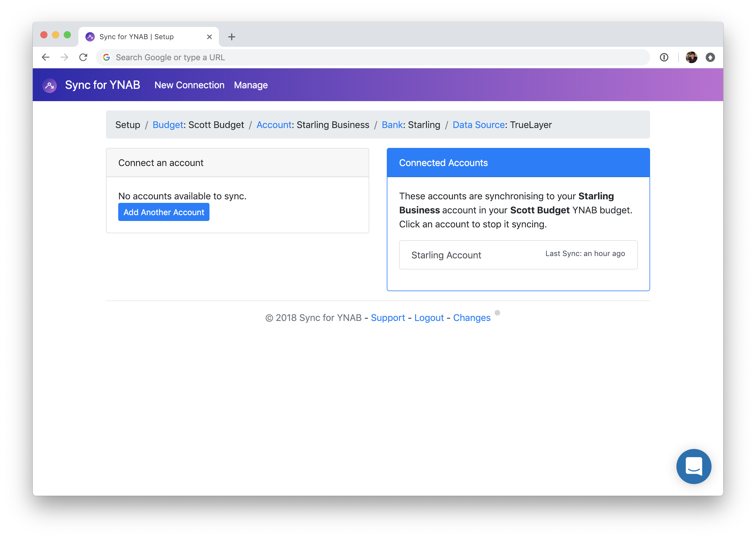The height and width of the screenshot is (539, 756).
Task: Reload the page with refresh icon
Action: [83, 57]
